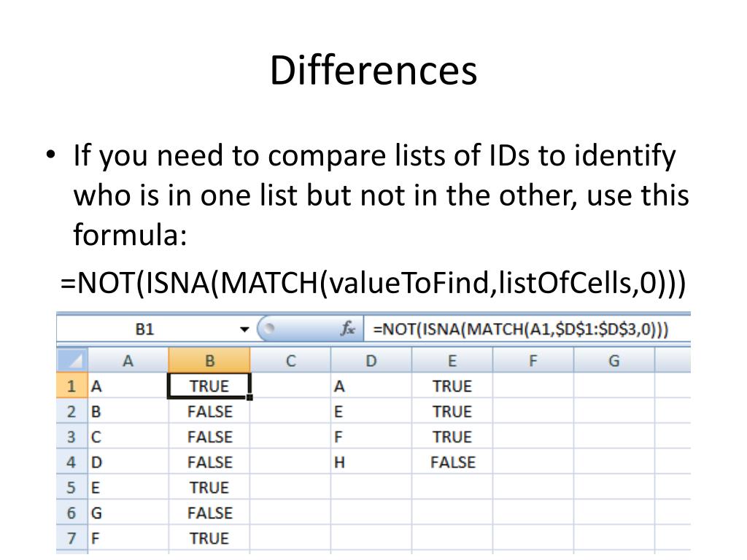
Task: Select column D header
Action: click(x=371, y=360)
